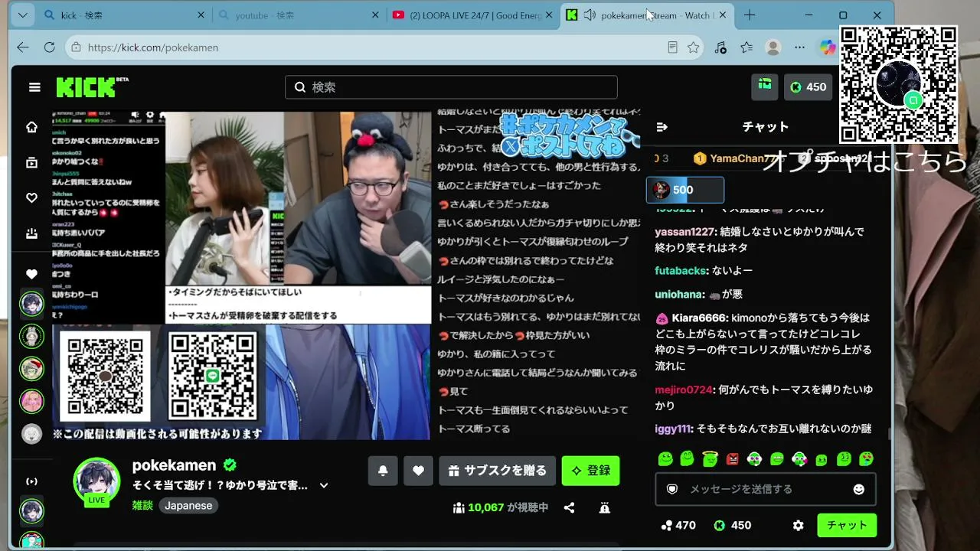
Task: Share the stream with the share icon
Action: tap(569, 507)
